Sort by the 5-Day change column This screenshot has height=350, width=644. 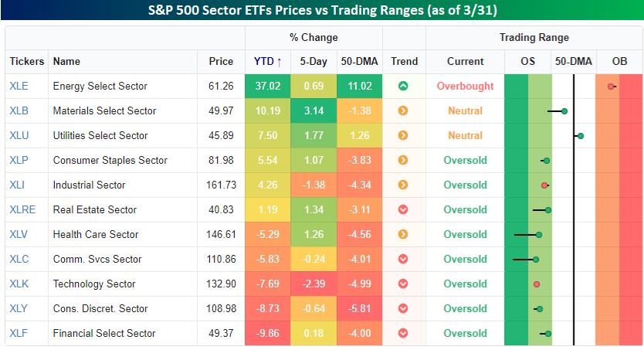click(x=314, y=61)
